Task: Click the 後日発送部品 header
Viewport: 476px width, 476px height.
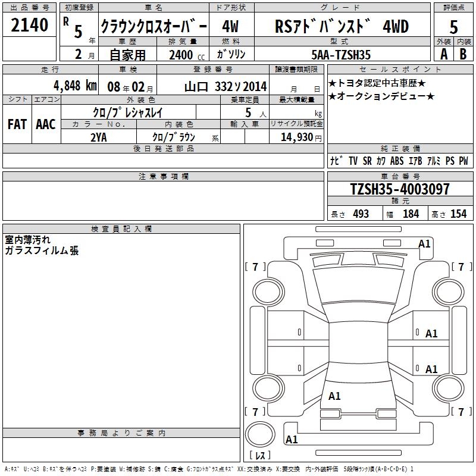Action: pyautogui.click(x=163, y=149)
